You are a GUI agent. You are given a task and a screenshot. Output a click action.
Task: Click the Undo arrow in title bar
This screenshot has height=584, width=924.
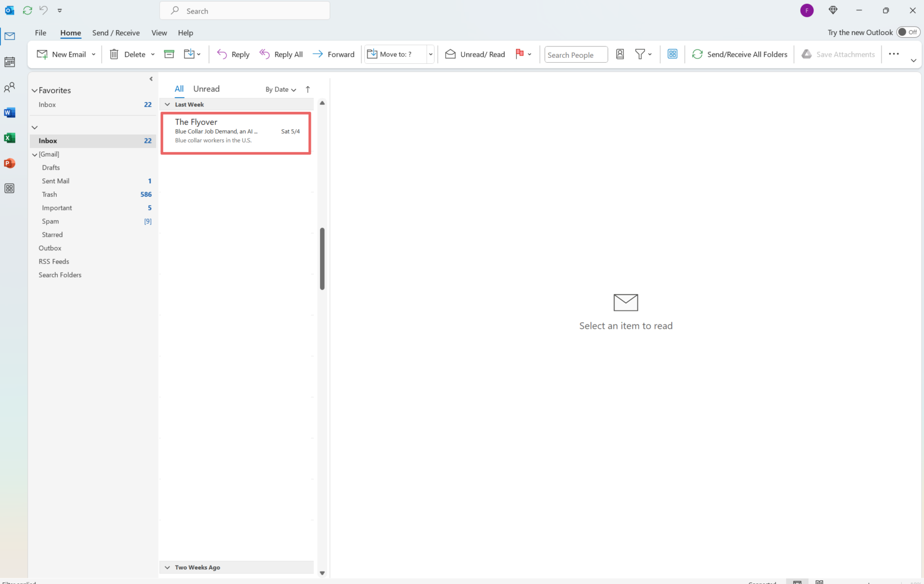pyautogui.click(x=44, y=10)
